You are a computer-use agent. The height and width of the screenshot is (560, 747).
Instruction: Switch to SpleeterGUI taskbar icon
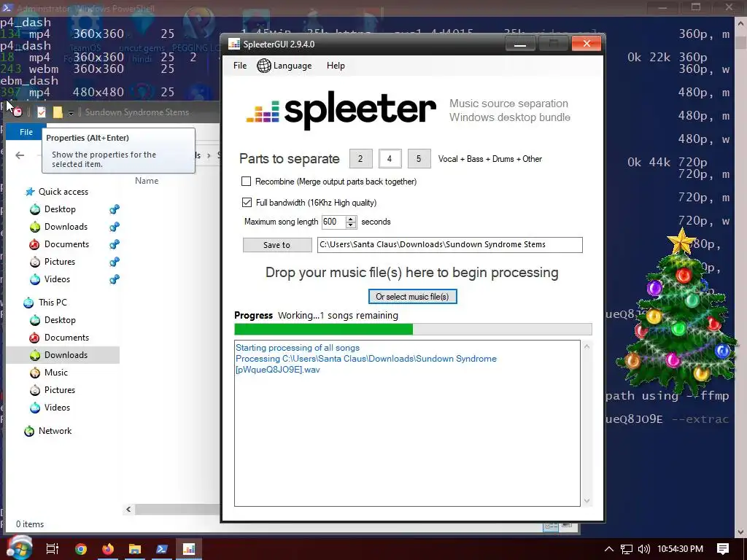pos(189,549)
